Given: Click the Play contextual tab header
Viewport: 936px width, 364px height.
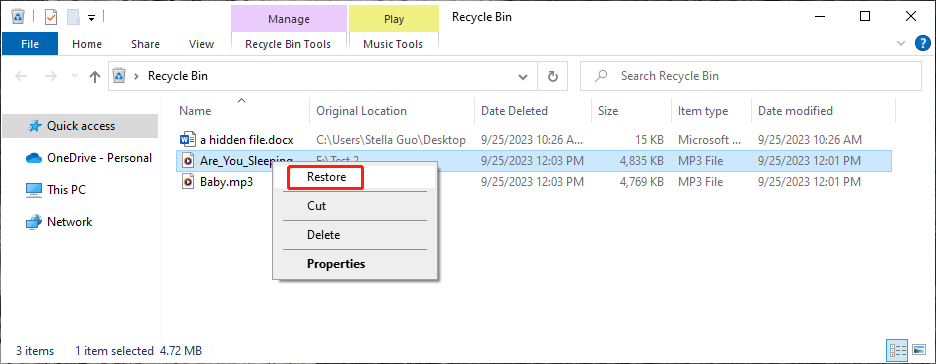Looking at the screenshot, I should pyautogui.click(x=393, y=18).
